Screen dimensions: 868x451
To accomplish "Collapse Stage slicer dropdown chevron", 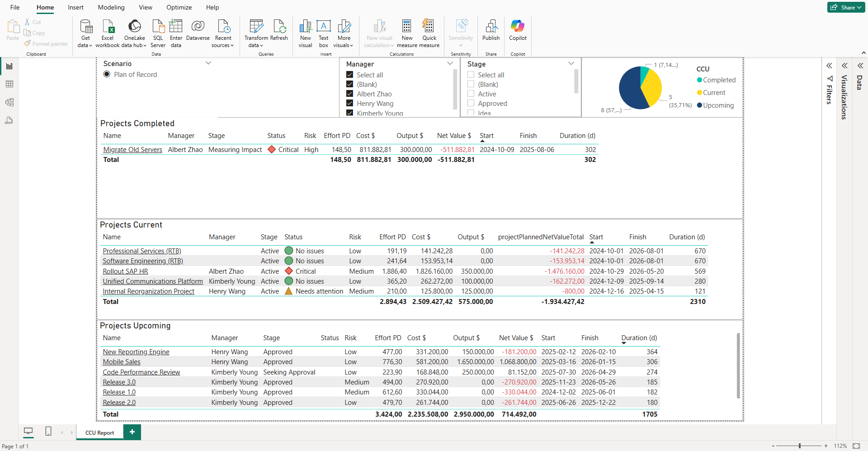I will tap(571, 63).
